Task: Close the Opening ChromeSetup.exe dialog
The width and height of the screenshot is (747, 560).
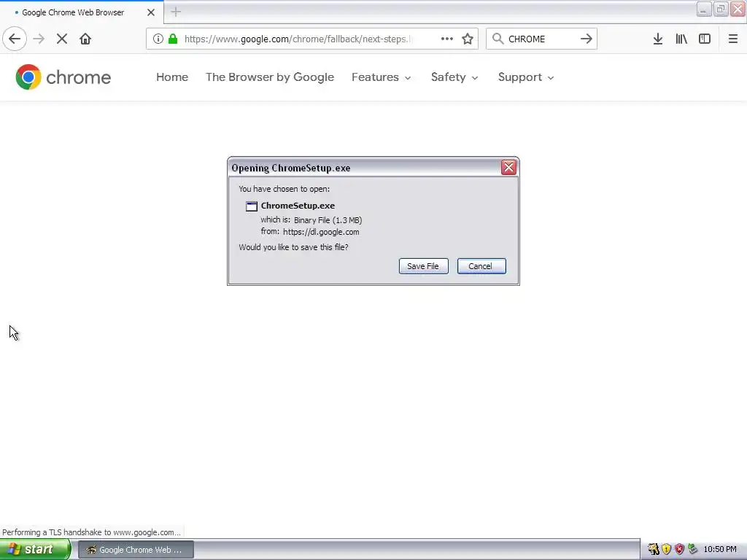Action: coord(508,167)
